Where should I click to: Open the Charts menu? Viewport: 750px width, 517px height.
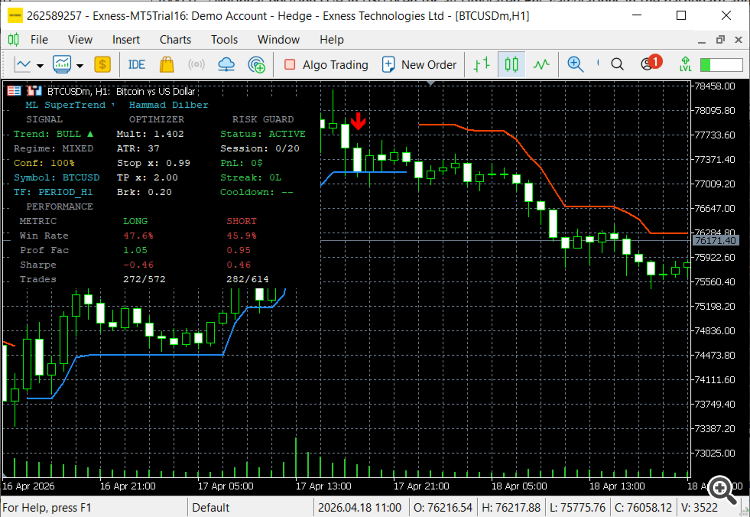175,40
